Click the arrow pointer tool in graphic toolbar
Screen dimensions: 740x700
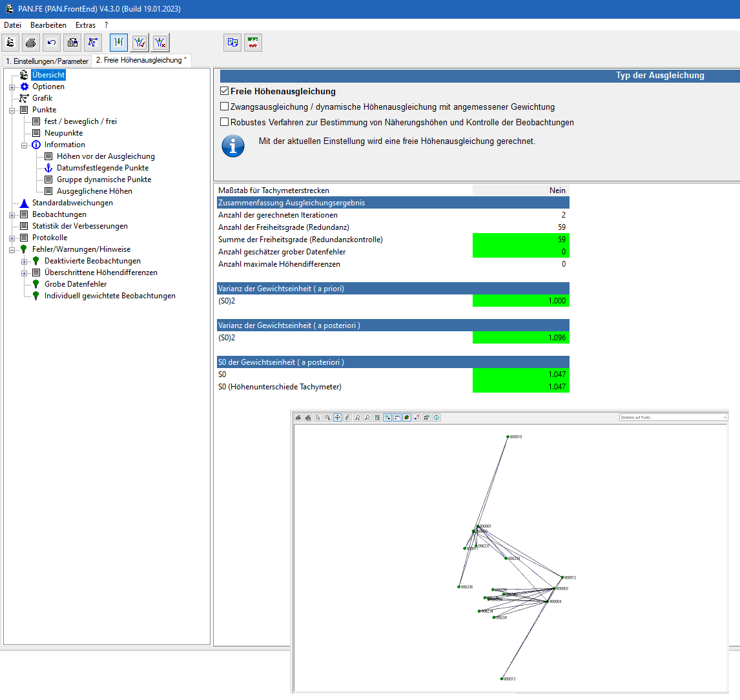pyautogui.click(x=318, y=418)
